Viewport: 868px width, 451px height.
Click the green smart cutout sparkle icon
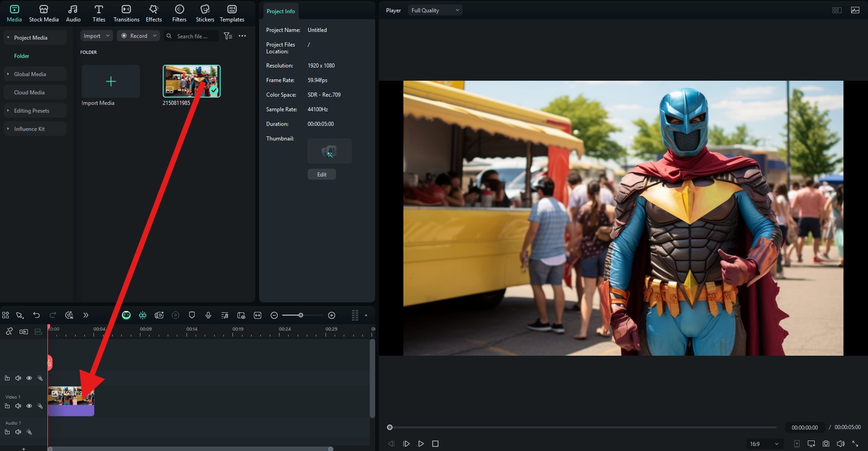pos(143,315)
